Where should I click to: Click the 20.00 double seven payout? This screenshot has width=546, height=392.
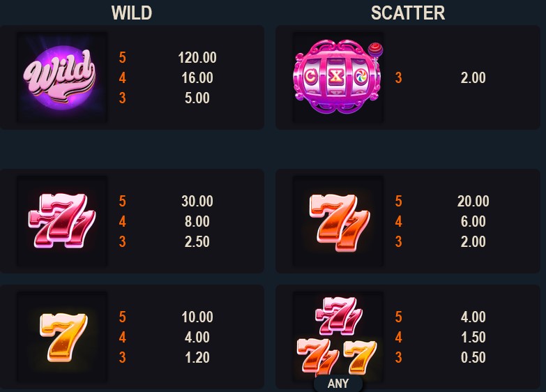point(473,201)
